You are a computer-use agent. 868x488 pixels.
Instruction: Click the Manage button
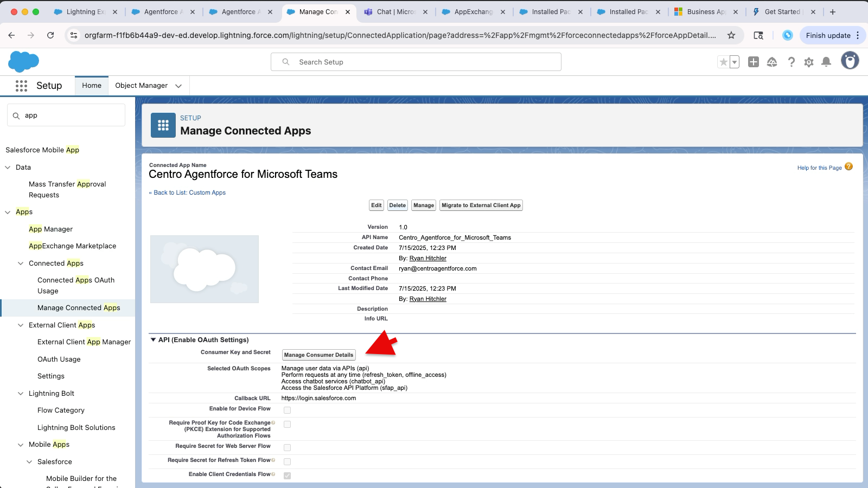[x=424, y=206]
